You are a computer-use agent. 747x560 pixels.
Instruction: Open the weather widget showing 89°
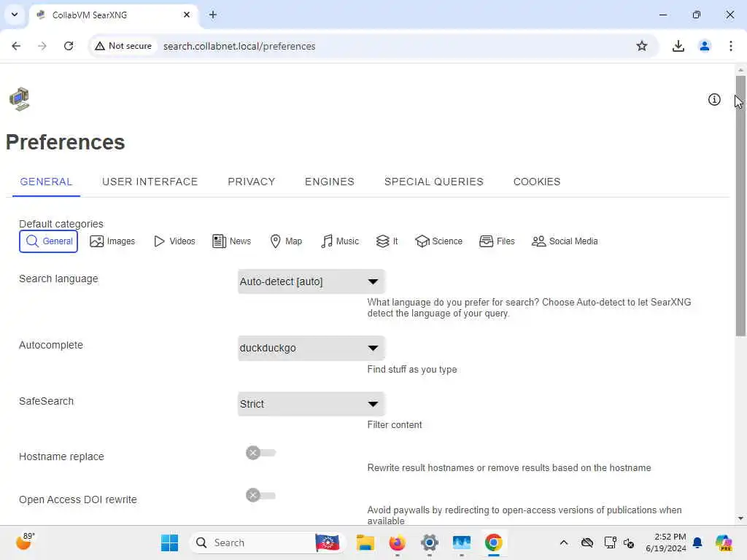pyautogui.click(x=25, y=542)
